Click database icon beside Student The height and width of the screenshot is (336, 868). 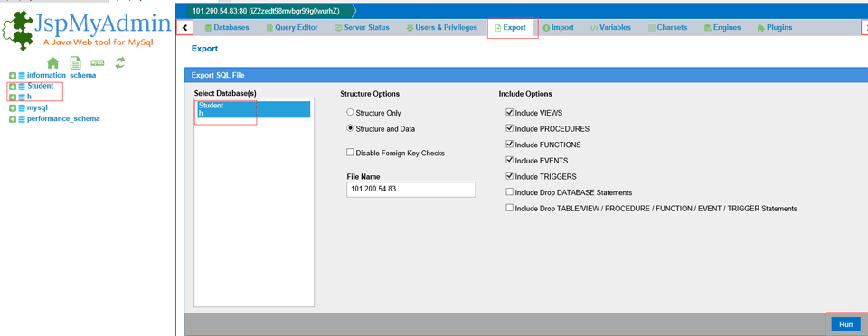point(22,86)
